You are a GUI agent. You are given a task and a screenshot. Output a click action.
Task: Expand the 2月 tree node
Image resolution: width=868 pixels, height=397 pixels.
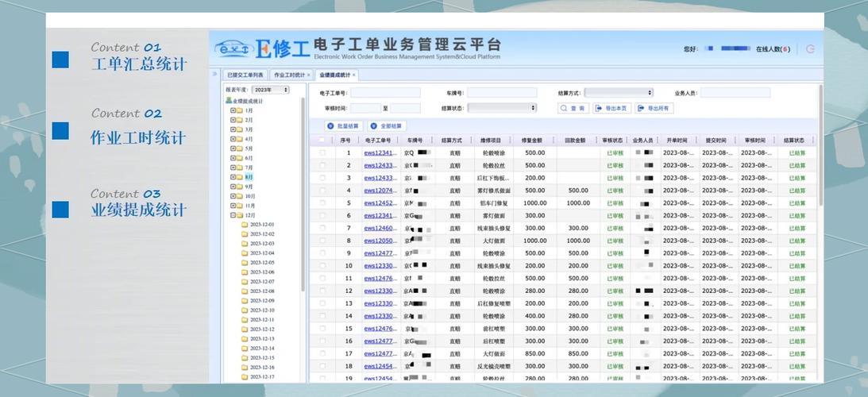point(233,120)
